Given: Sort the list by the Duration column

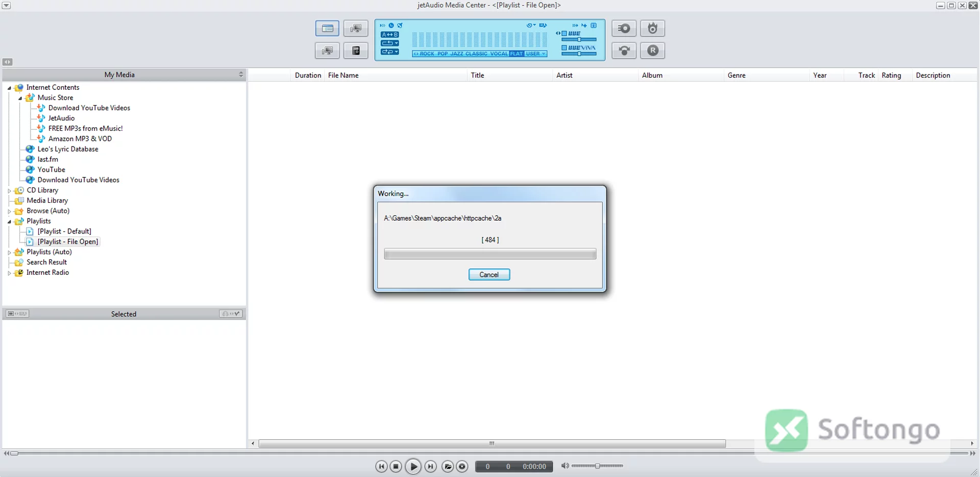Looking at the screenshot, I should [x=308, y=75].
